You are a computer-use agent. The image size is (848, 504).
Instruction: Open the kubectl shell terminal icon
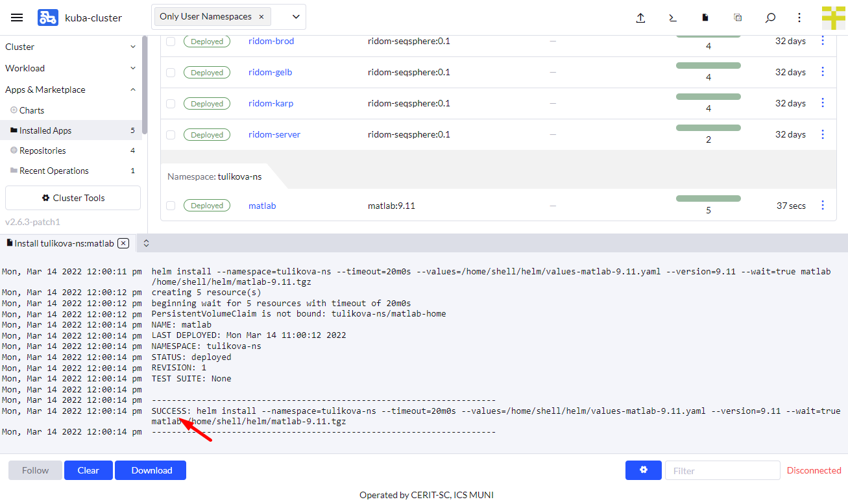673,18
